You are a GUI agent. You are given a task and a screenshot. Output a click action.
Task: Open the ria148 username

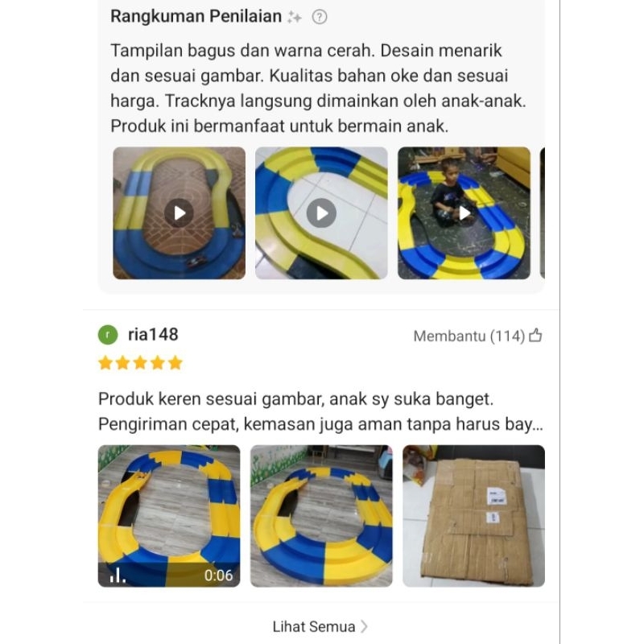[x=153, y=334]
